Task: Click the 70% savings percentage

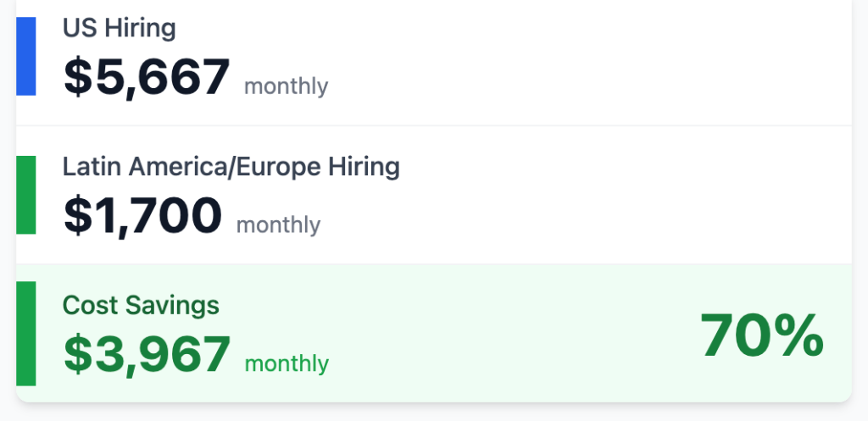Action: click(x=761, y=336)
